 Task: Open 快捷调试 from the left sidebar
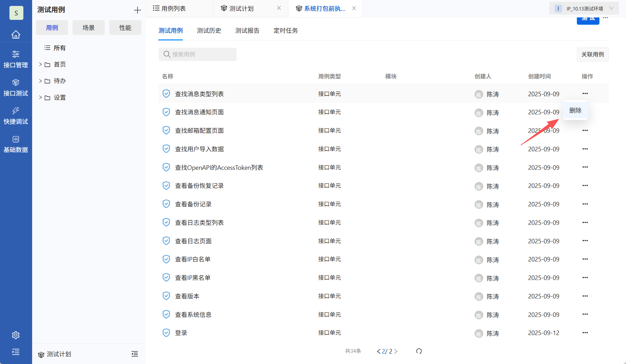(x=16, y=116)
